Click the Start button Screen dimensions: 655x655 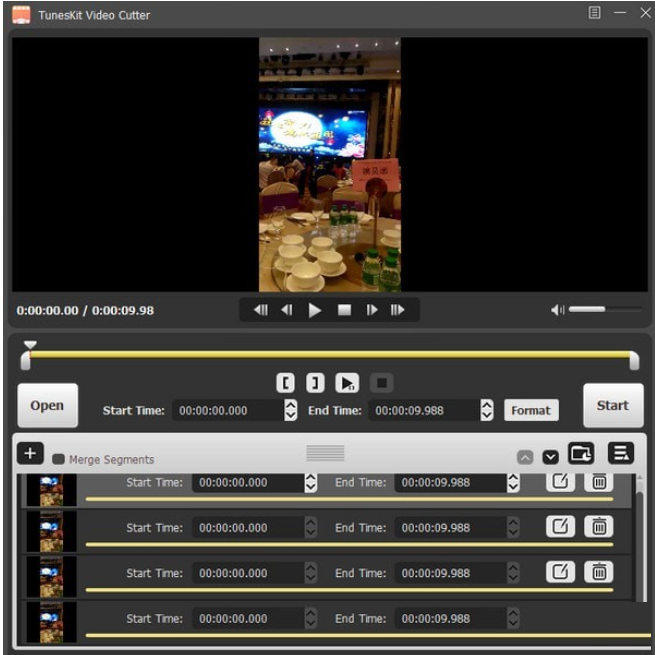(x=613, y=405)
